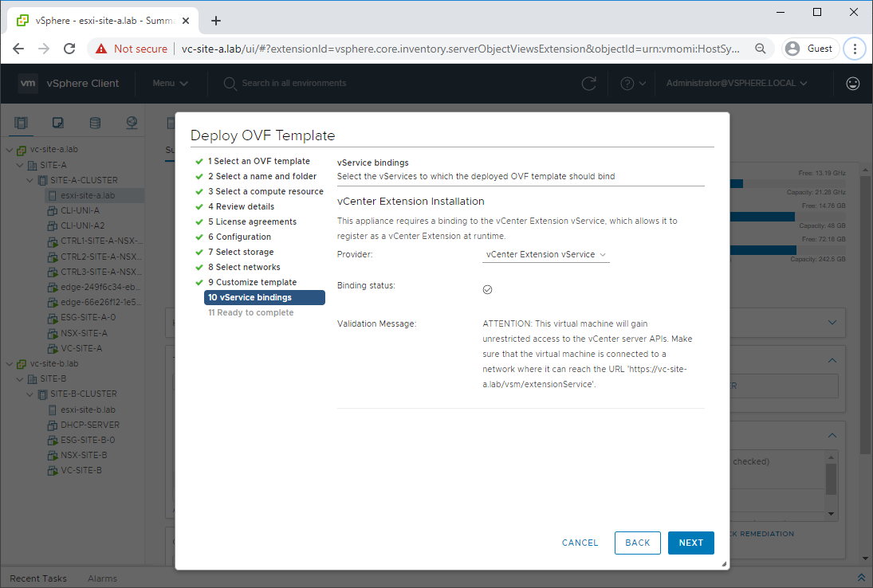Collapse the SITE-B-CLUSTER node

click(x=29, y=394)
